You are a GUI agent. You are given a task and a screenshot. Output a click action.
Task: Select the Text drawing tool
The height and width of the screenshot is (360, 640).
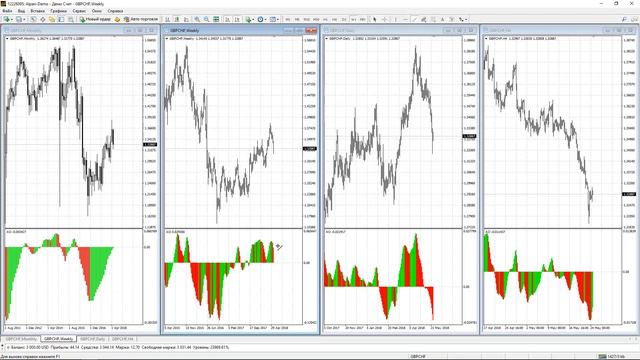[x=442, y=19]
